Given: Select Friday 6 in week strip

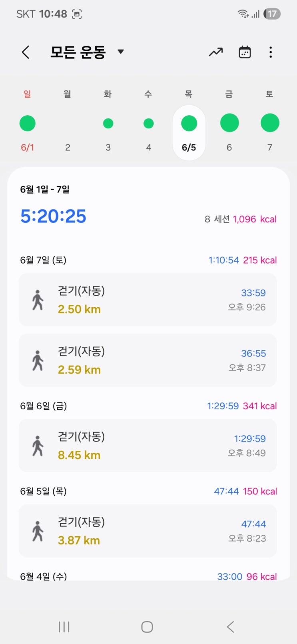Looking at the screenshot, I should coord(229,123).
